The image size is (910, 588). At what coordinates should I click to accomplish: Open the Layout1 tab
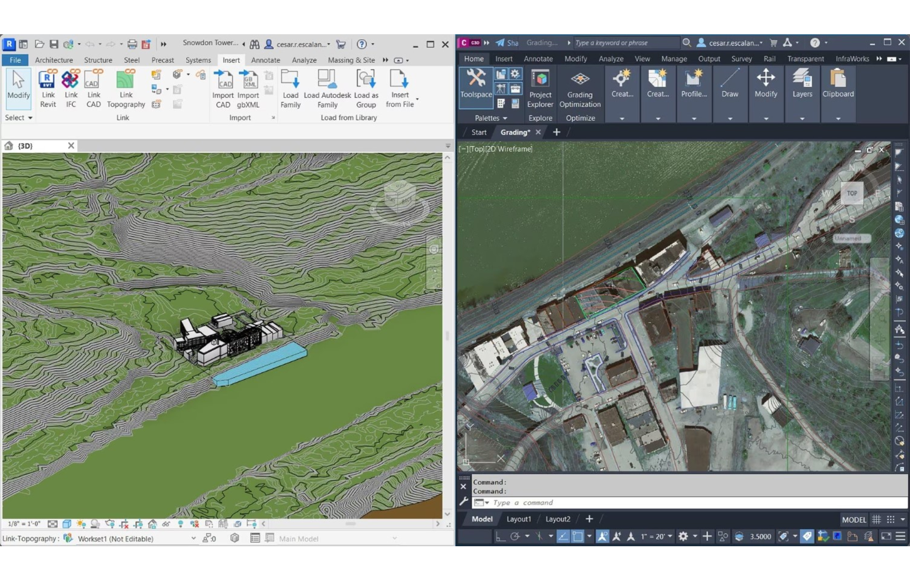point(519,519)
